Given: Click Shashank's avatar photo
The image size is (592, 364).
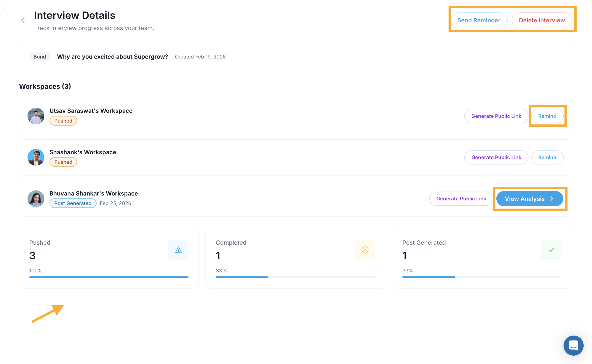Looking at the screenshot, I should coord(36,157).
